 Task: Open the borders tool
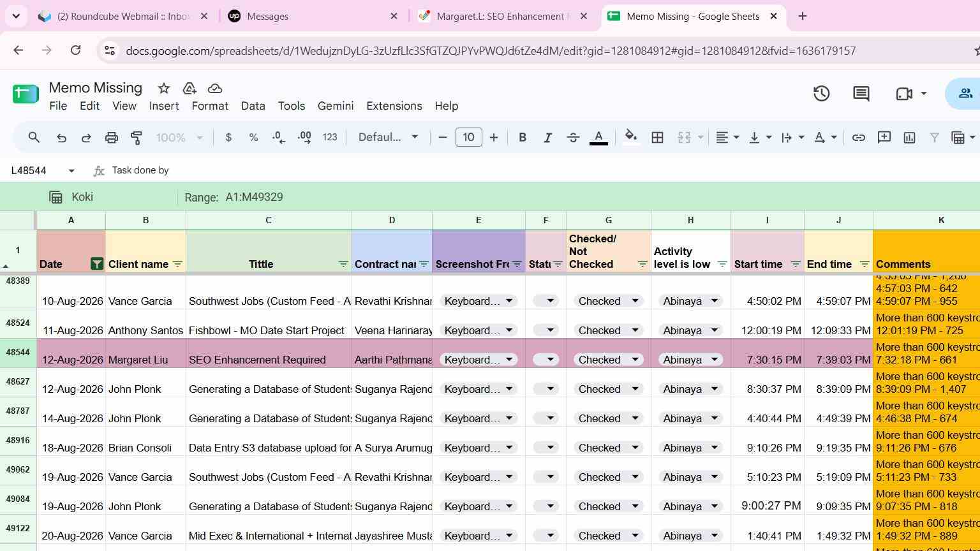(657, 137)
